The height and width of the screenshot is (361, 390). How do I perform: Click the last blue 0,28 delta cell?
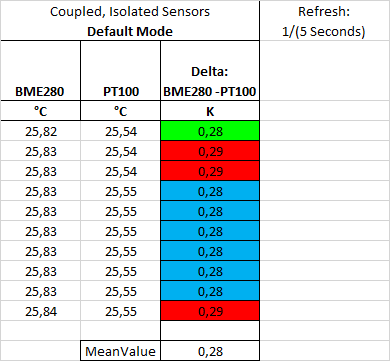(210, 291)
